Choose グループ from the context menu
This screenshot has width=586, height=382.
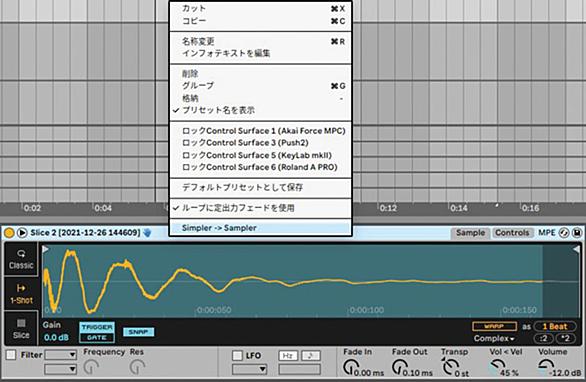260,86
